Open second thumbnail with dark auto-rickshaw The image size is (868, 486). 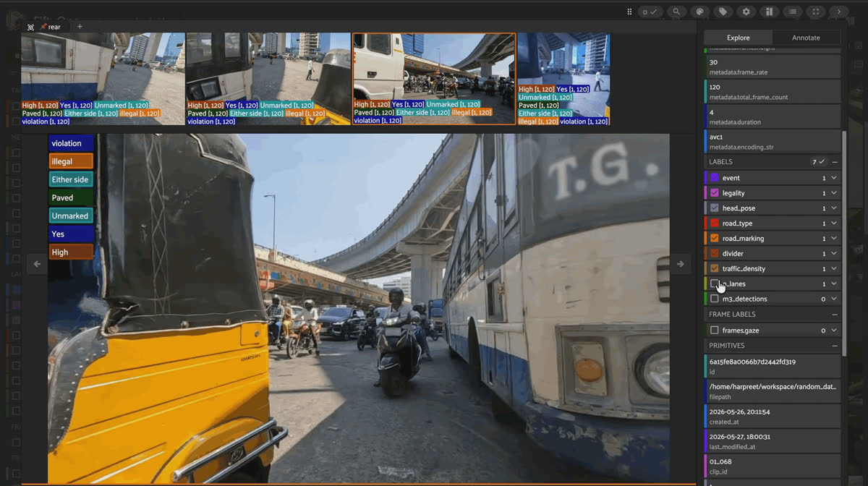268,79
